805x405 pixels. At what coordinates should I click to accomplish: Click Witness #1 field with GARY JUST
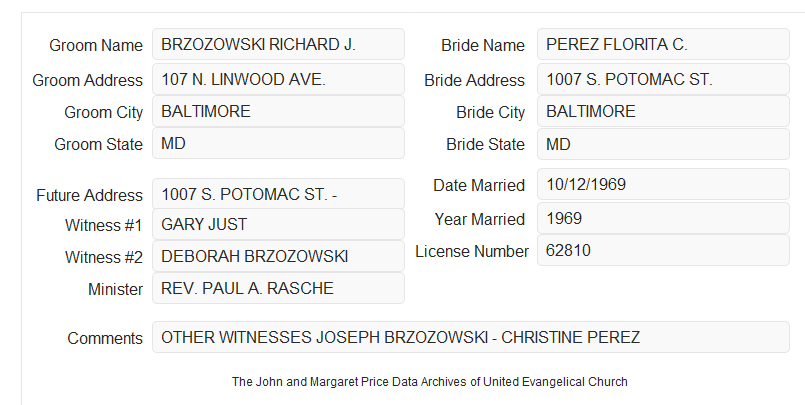[278, 224]
